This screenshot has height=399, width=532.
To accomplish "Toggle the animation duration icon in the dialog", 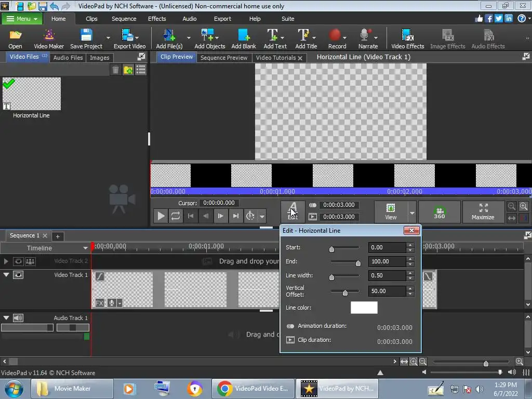I will point(290,326).
